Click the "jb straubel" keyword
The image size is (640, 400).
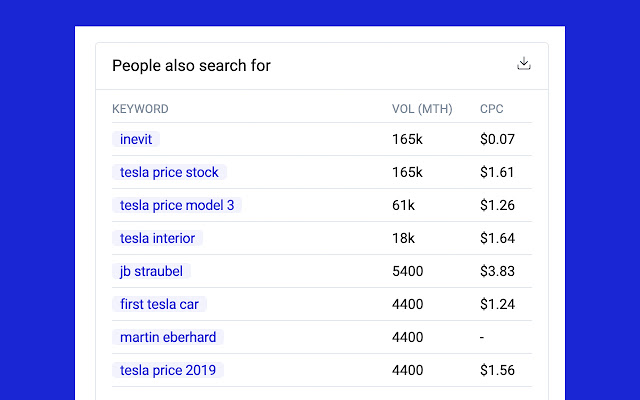tap(151, 271)
